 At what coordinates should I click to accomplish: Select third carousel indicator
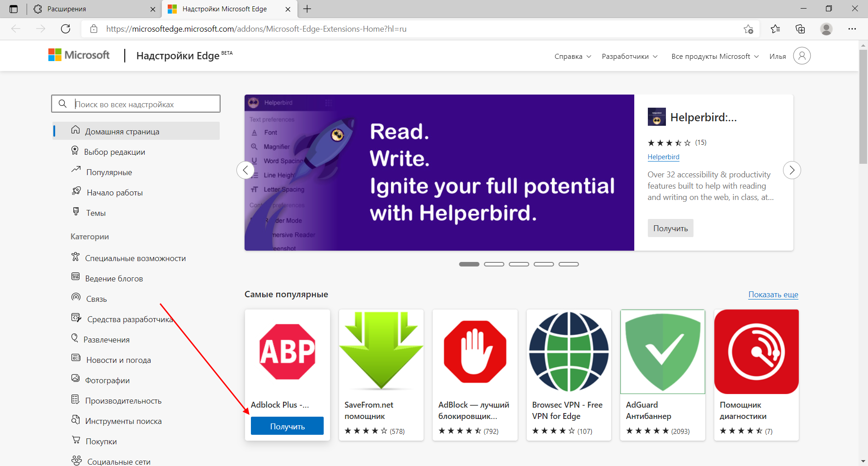tap(519, 264)
